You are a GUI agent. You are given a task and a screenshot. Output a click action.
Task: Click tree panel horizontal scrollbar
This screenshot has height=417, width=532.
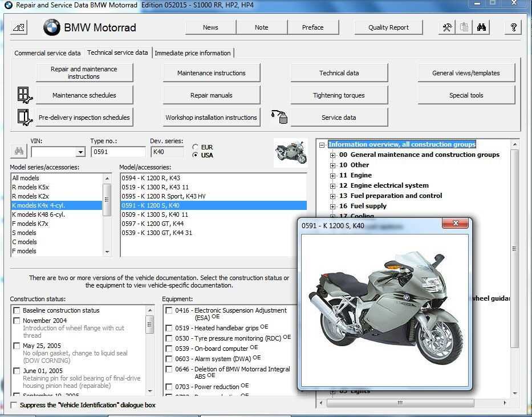point(400,403)
